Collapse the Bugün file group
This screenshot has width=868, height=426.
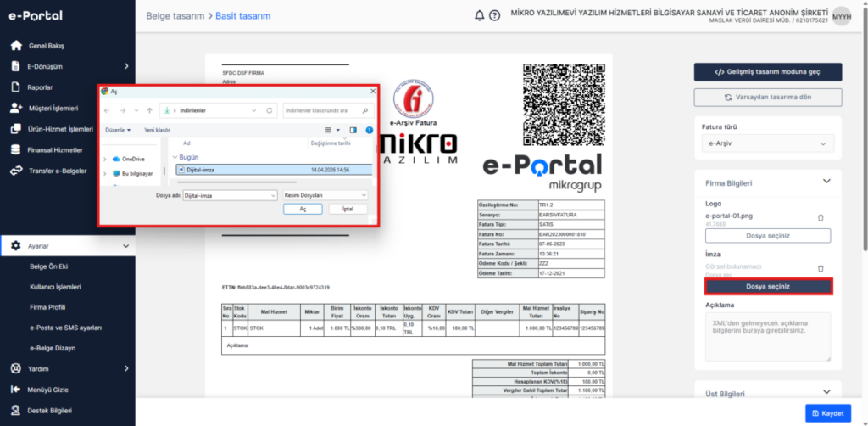click(x=175, y=157)
